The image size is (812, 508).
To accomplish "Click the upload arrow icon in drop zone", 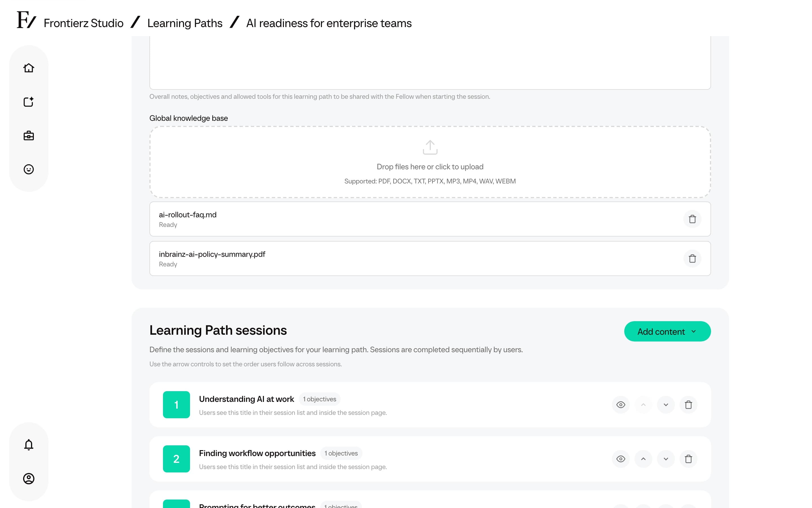I will point(430,147).
